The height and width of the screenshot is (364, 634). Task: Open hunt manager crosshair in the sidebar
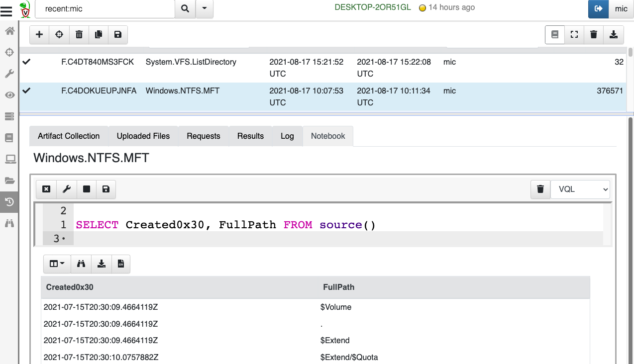[9, 52]
